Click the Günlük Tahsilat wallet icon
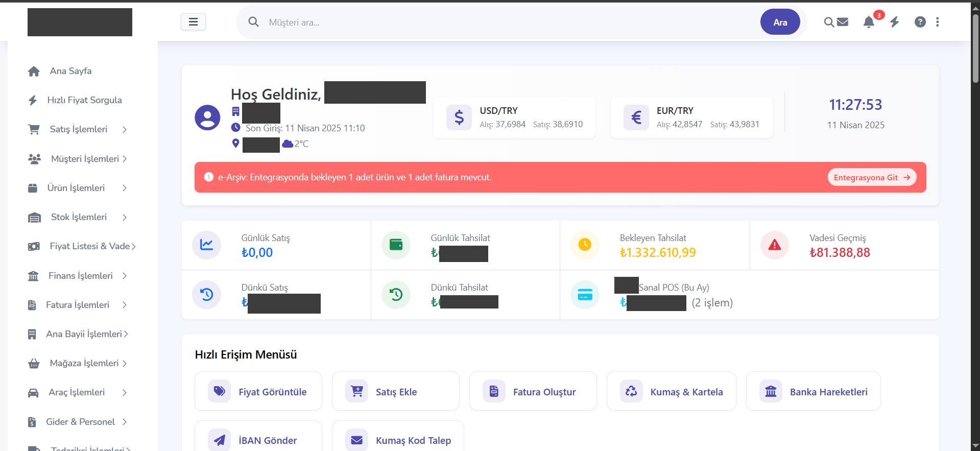Viewport: 980px width, 451px height. pos(396,245)
